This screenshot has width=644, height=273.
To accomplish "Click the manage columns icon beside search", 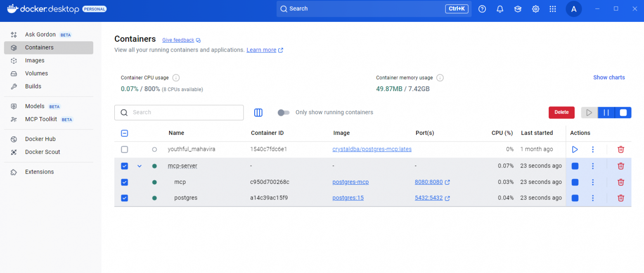I will (x=258, y=113).
